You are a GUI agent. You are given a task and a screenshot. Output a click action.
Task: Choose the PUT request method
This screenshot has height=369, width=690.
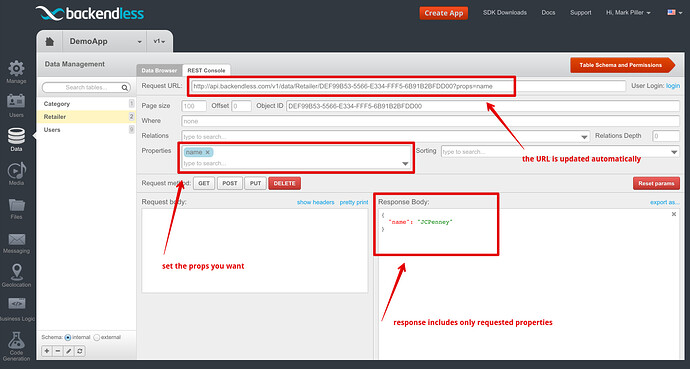coord(255,183)
